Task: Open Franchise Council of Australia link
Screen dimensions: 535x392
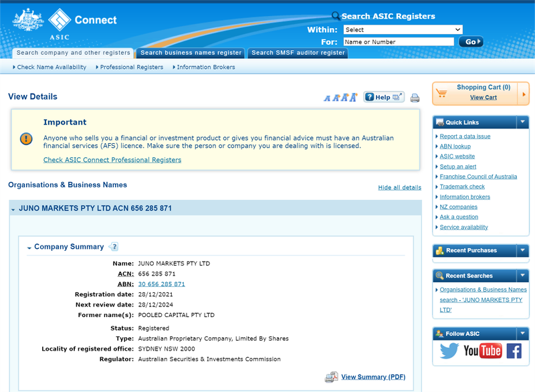Action: point(478,177)
